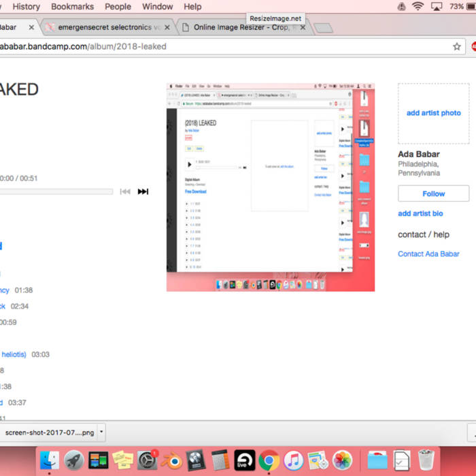Open Launchpad rocket icon in dock

point(74,460)
